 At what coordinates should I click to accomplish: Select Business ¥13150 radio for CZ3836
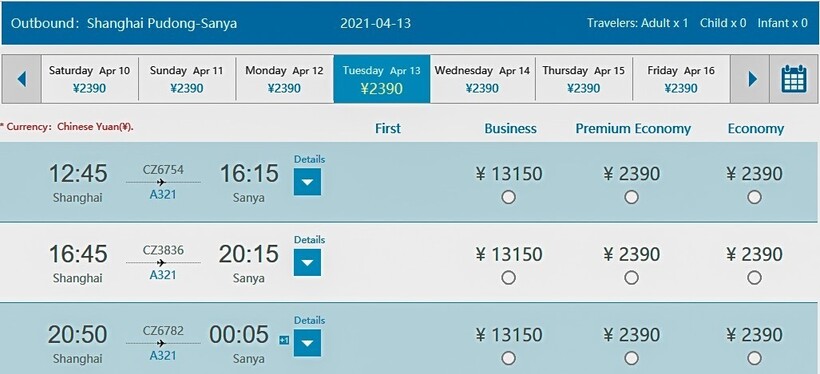click(508, 278)
